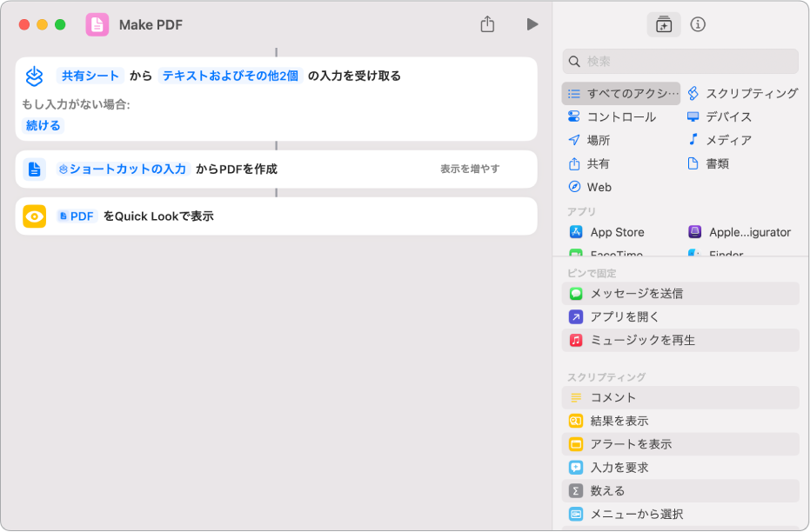Click the ピンで固定 section header
This screenshot has width=810, height=532.
(592, 273)
